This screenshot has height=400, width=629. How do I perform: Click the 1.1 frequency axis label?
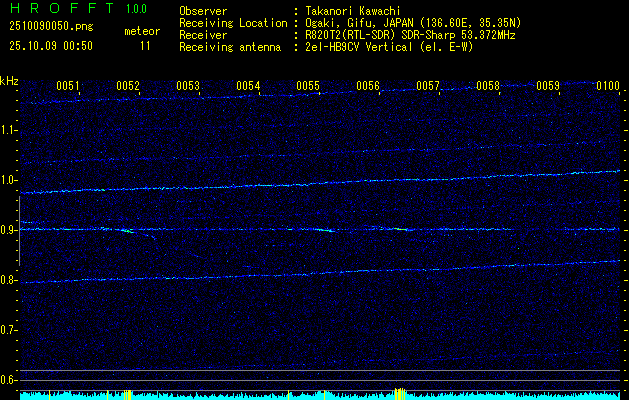coord(9,130)
